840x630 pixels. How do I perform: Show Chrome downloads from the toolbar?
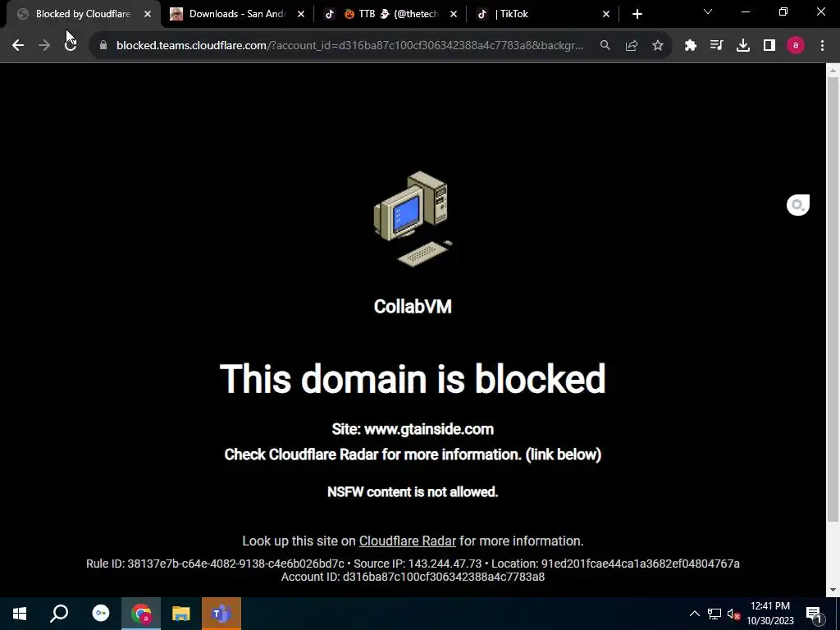[743, 46]
